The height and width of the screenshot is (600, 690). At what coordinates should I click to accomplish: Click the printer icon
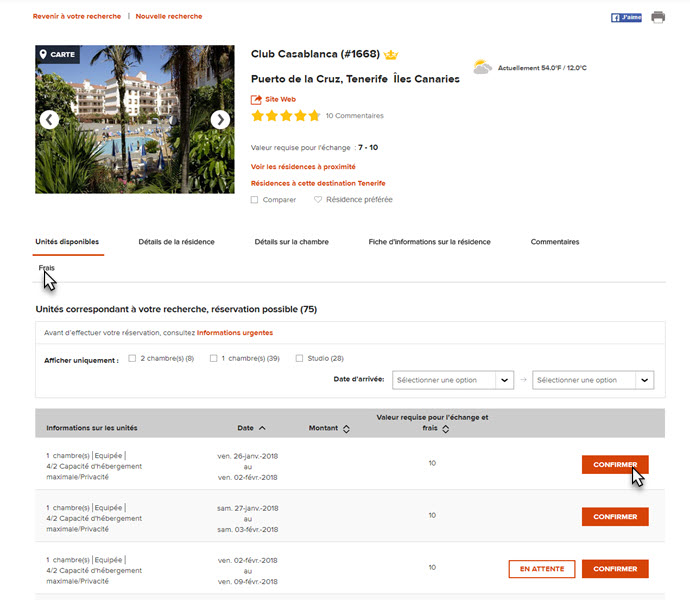point(658,17)
